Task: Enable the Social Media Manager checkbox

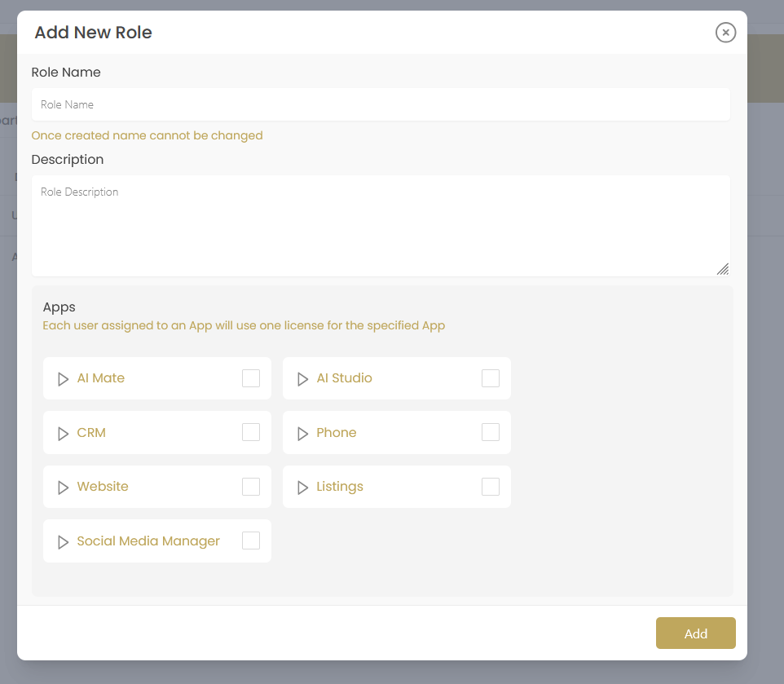Action: (250, 541)
